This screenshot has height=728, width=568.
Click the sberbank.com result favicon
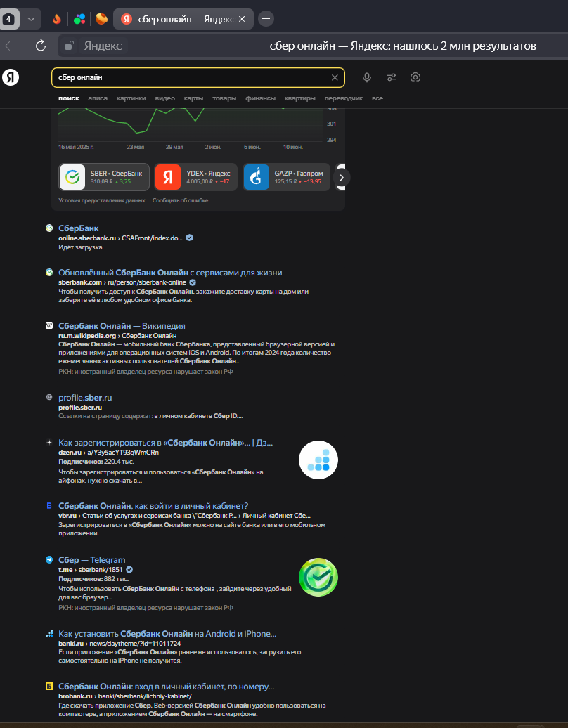pos(49,273)
